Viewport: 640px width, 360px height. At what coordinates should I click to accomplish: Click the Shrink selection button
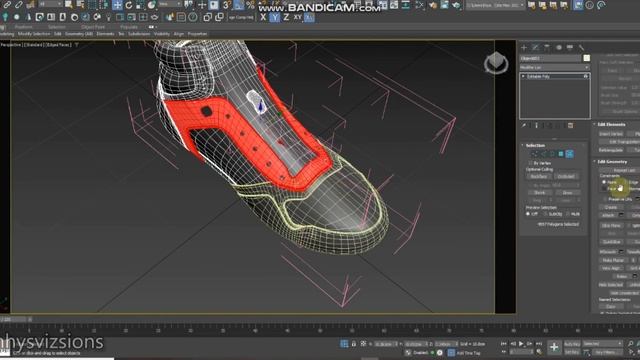540,193
